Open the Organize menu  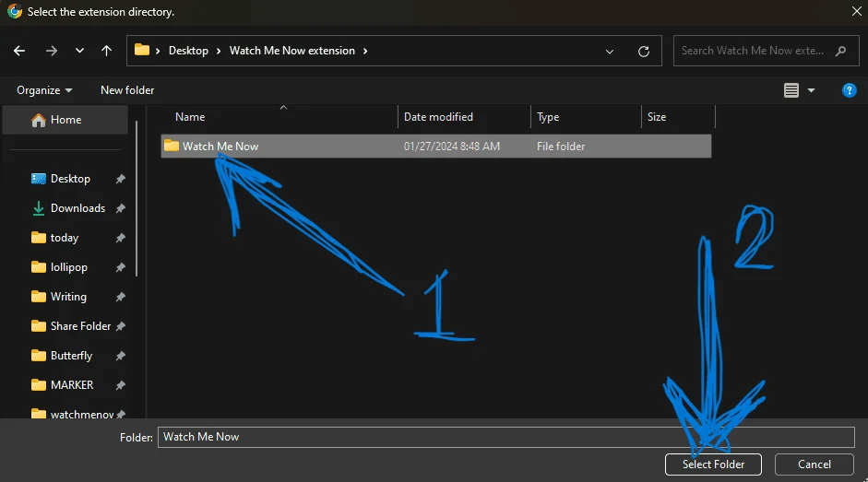(44, 90)
